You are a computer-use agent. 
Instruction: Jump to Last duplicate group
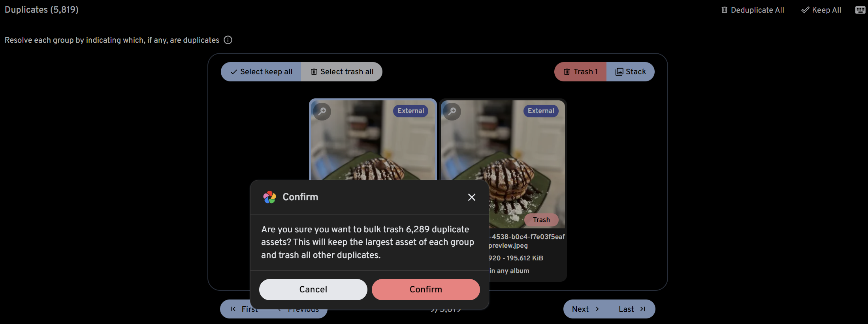point(632,309)
